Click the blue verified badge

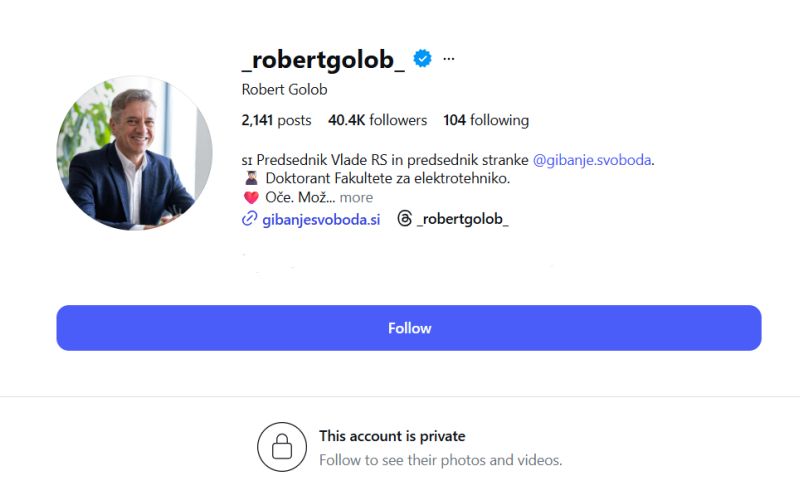point(422,59)
